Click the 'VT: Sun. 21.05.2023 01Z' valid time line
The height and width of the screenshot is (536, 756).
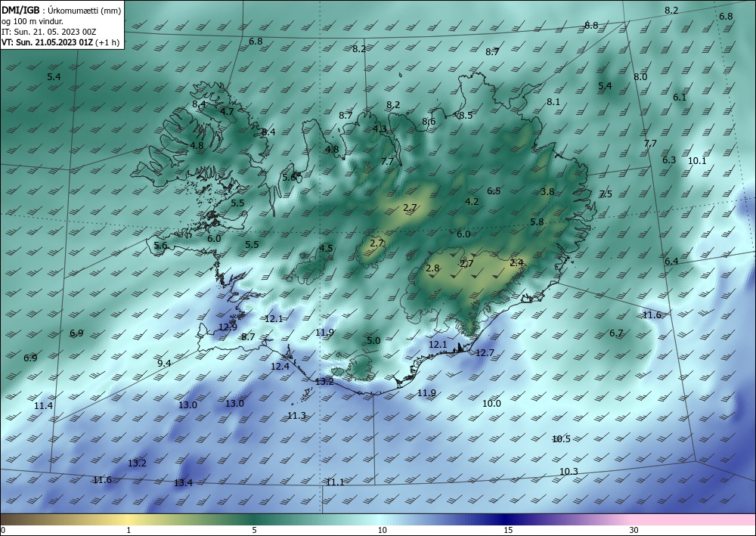tap(48, 42)
